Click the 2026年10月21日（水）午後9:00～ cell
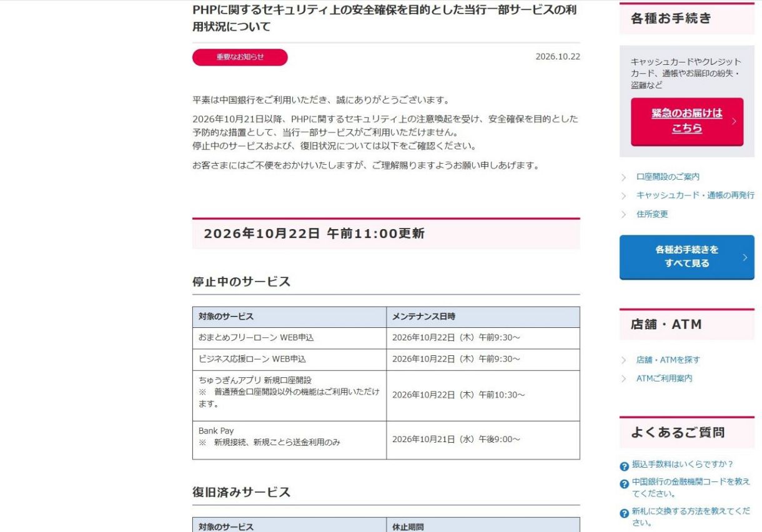This screenshot has height=532, width=762. (x=483, y=440)
